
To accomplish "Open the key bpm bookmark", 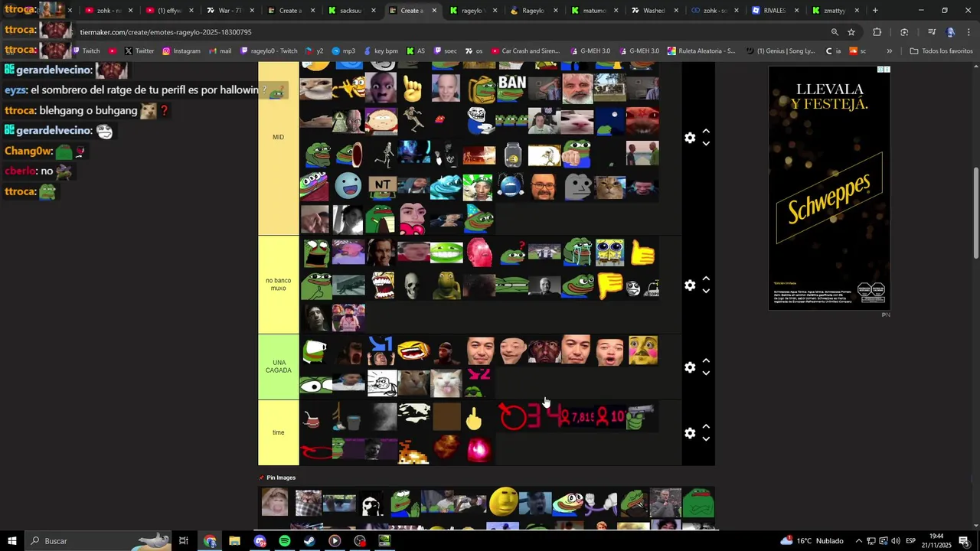I will click(380, 51).
